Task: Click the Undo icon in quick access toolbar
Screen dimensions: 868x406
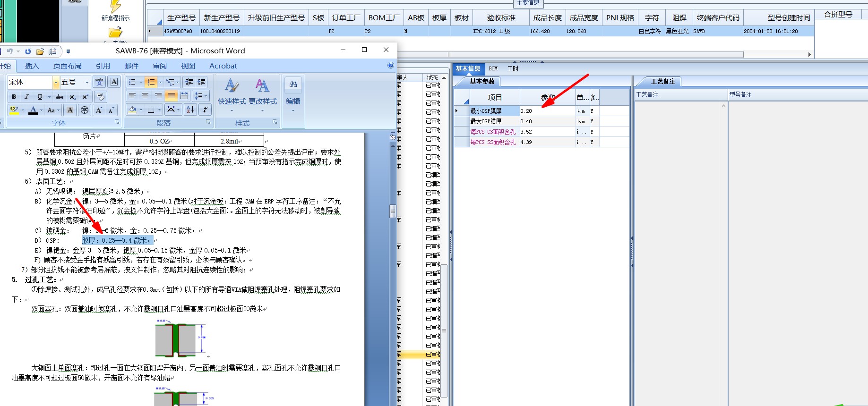Action: tap(9, 51)
